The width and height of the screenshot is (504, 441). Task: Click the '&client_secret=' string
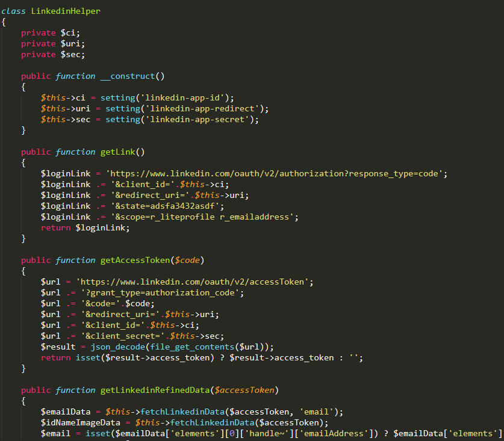(x=123, y=336)
